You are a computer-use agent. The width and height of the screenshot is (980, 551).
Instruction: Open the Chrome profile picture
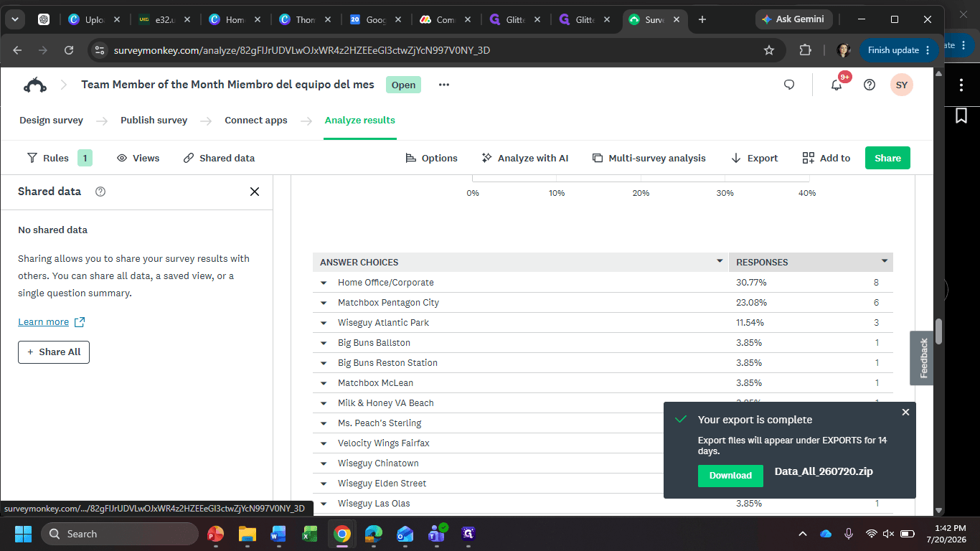(x=843, y=50)
